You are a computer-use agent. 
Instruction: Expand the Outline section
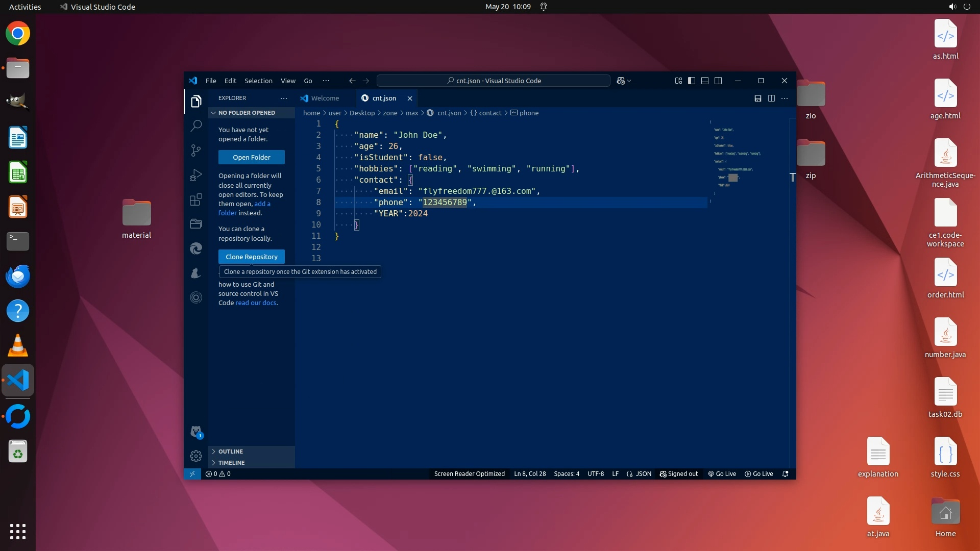[x=231, y=452]
